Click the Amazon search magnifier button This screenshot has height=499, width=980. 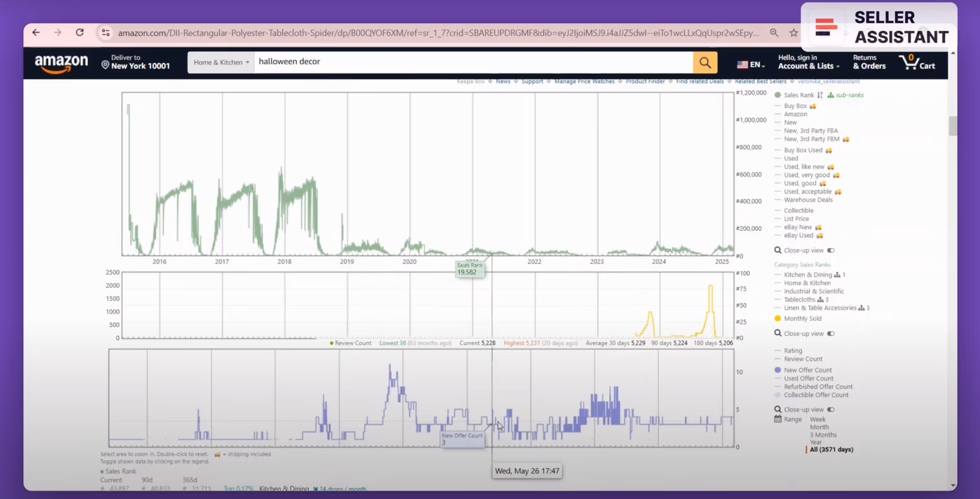[705, 62]
